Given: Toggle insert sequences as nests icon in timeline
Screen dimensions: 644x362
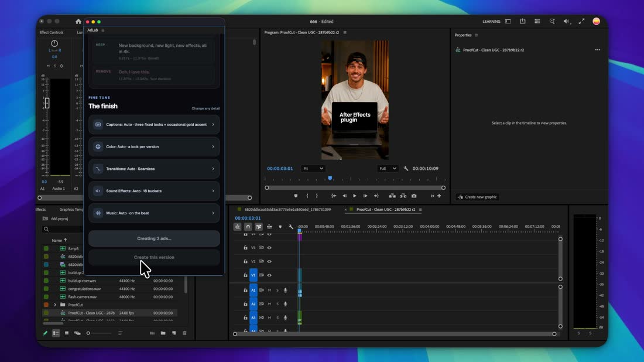Looking at the screenshot, I should tap(237, 227).
